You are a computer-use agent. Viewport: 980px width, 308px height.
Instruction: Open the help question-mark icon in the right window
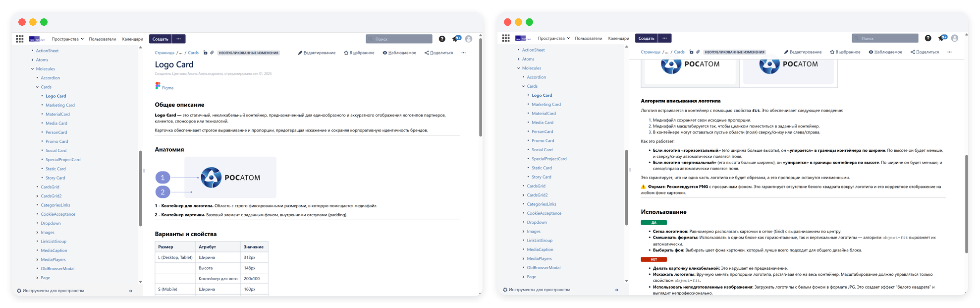tap(928, 38)
